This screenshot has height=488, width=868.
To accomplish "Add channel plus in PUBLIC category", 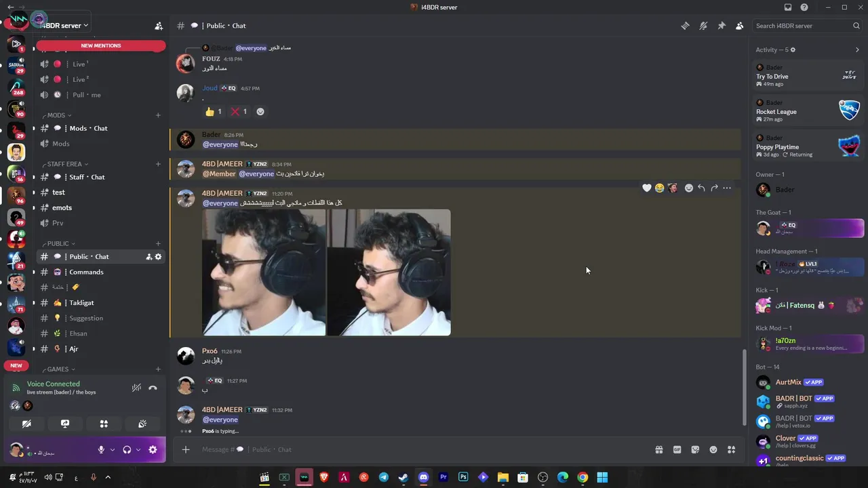I will pyautogui.click(x=158, y=243).
